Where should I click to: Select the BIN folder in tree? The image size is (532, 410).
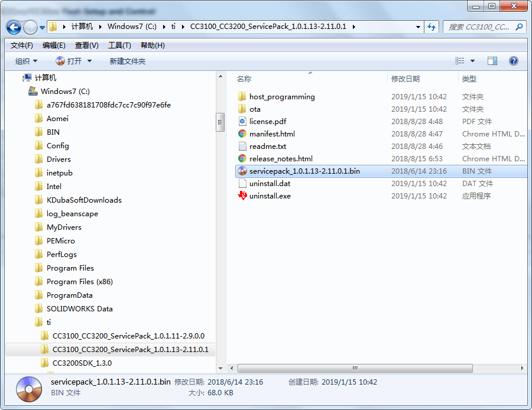(53, 132)
